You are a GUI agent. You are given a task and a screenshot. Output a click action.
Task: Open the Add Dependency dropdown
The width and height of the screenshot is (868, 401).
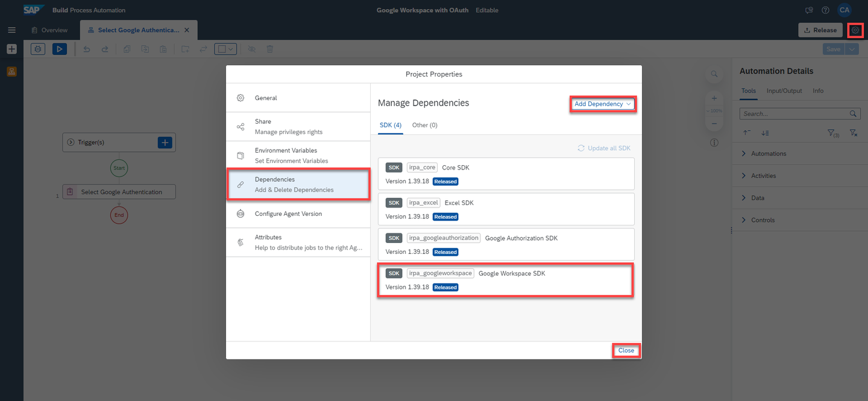click(603, 104)
